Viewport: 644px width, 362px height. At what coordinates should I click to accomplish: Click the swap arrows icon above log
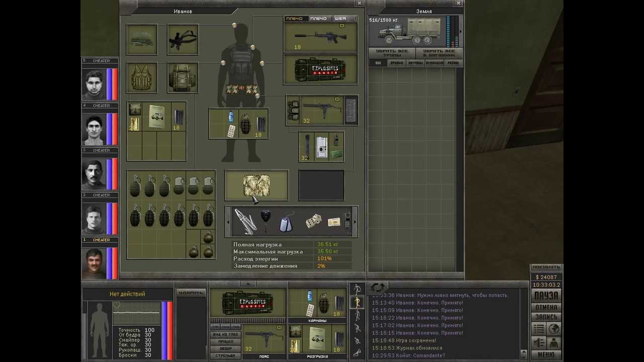tap(377, 288)
